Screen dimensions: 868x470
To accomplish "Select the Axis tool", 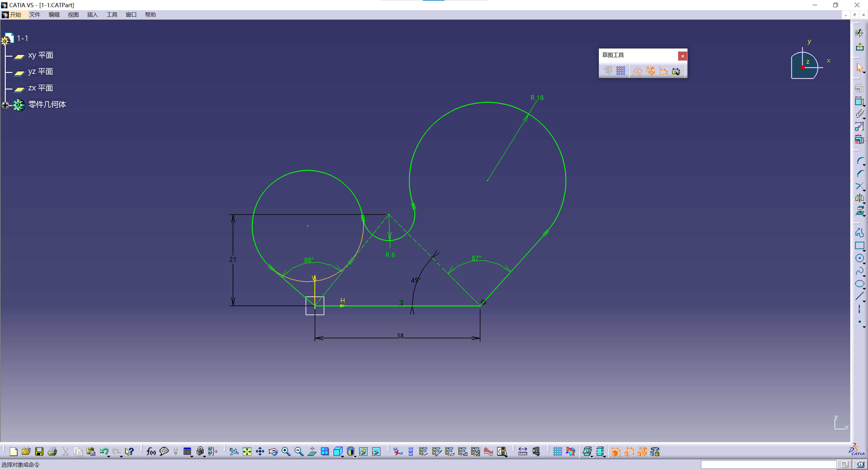I will coord(859,309).
